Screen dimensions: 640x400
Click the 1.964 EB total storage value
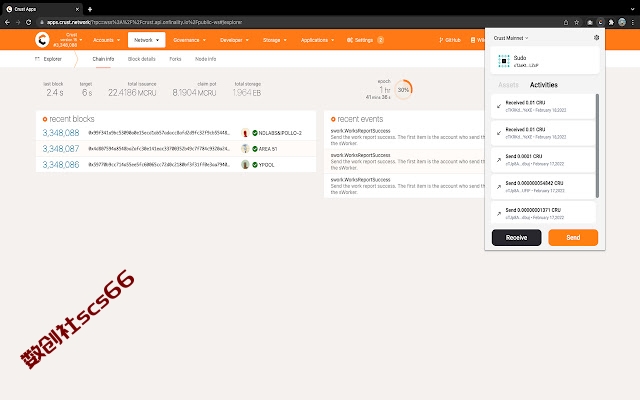(247, 93)
